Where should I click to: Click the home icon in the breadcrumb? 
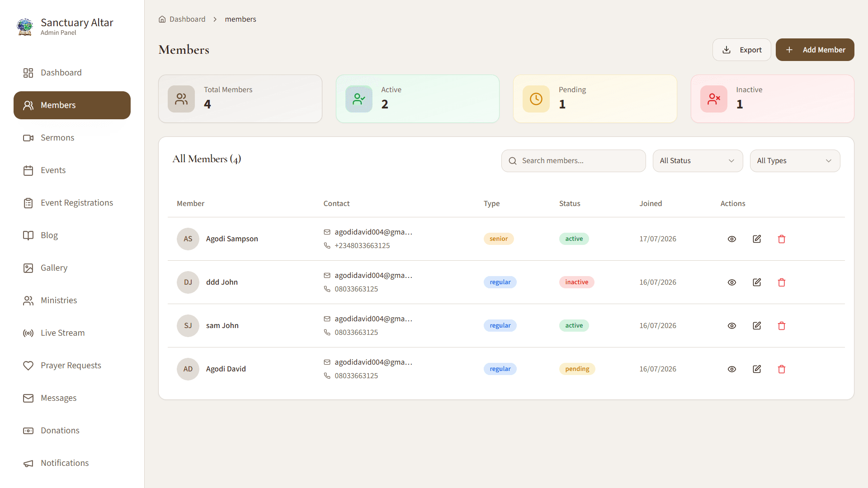point(162,19)
